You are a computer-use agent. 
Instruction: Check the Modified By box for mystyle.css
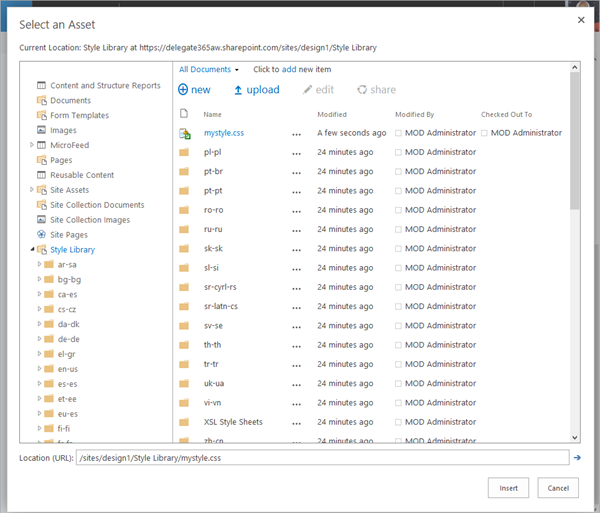399,133
